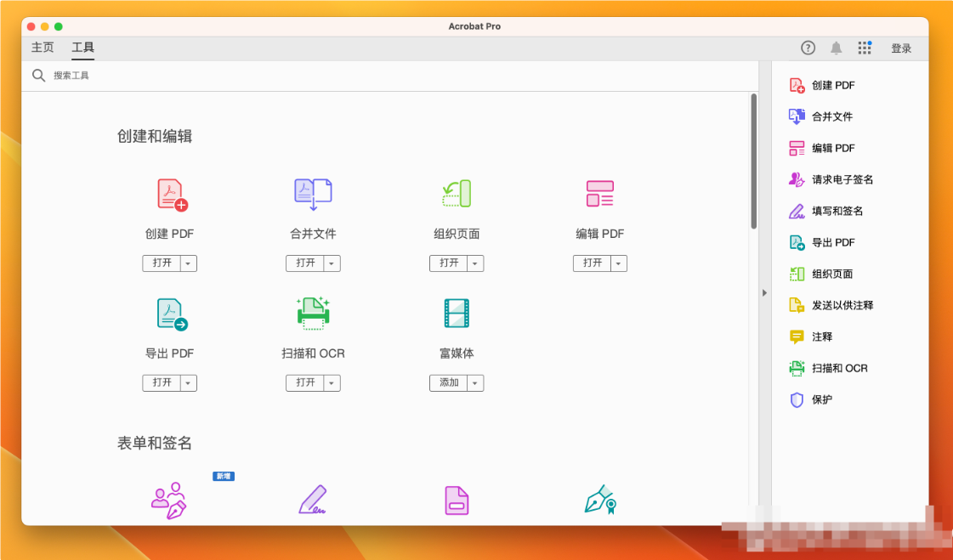This screenshot has width=953, height=560.
Task: Click 打开 button under 合并文件
Action: tap(305, 263)
